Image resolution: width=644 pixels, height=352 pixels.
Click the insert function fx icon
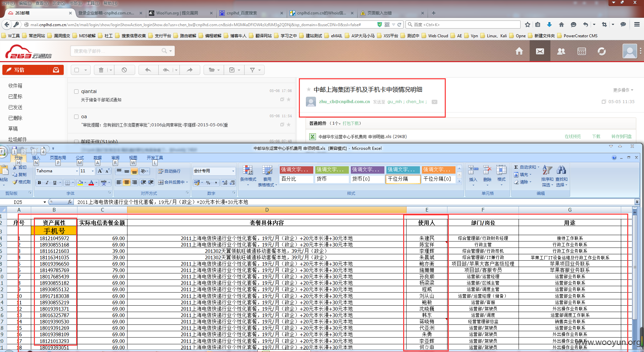coord(69,202)
